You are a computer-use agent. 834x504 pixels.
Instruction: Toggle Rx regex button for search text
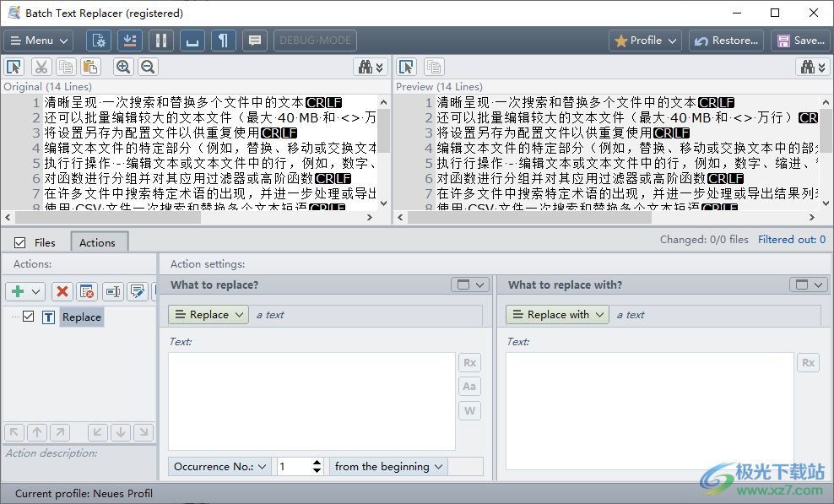click(x=469, y=362)
